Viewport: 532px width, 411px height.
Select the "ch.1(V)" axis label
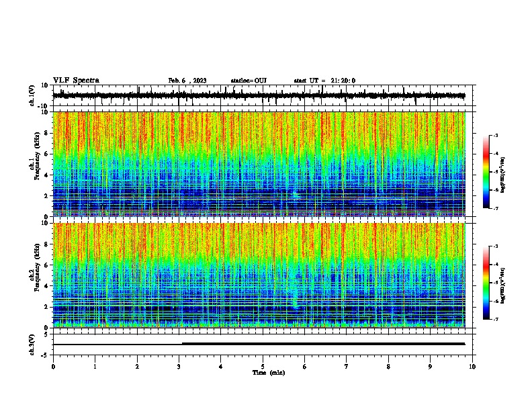[32, 95]
